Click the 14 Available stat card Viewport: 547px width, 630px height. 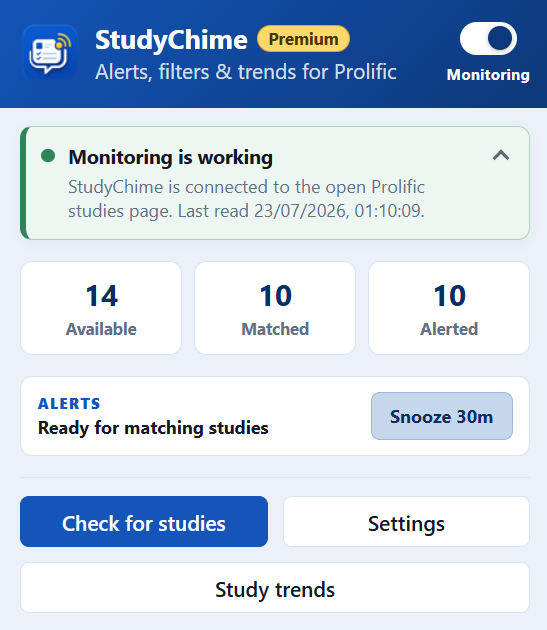pos(101,308)
